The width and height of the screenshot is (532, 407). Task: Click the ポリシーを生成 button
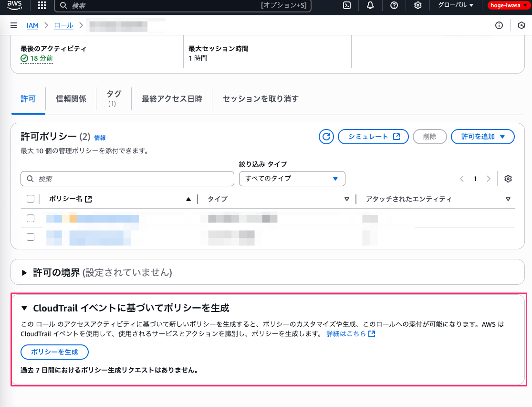point(54,352)
